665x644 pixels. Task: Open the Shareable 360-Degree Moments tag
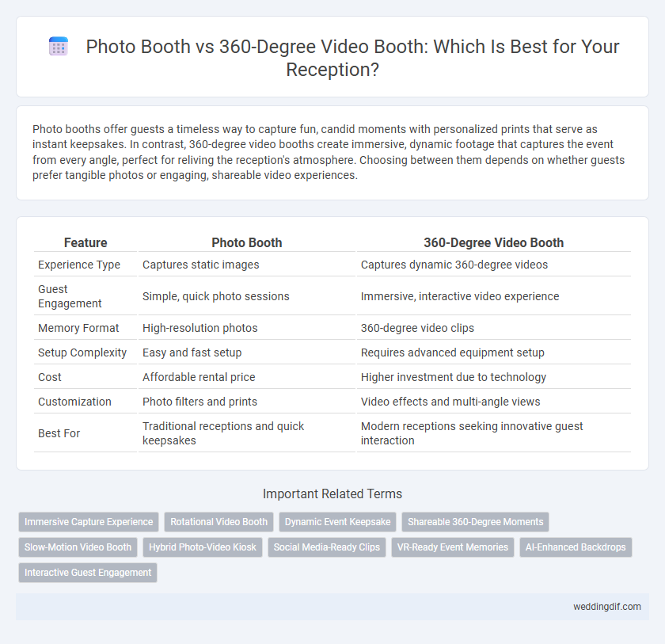[476, 522]
